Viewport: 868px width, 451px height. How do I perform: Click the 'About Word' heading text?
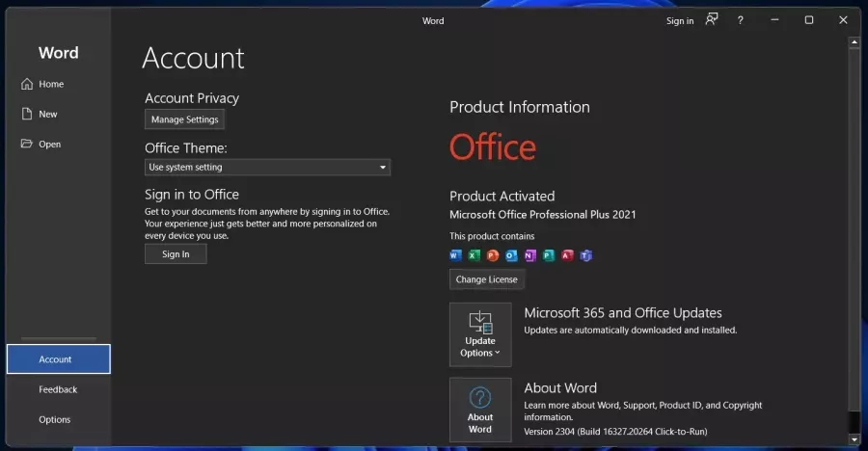(560, 388)
